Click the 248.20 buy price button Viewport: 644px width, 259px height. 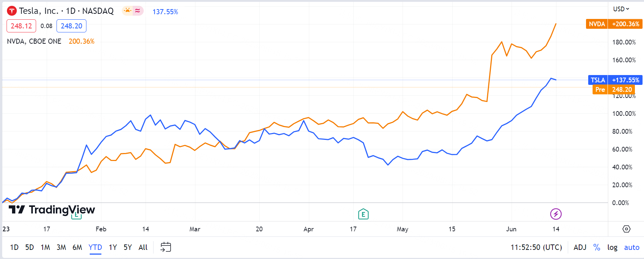point(71,26)
